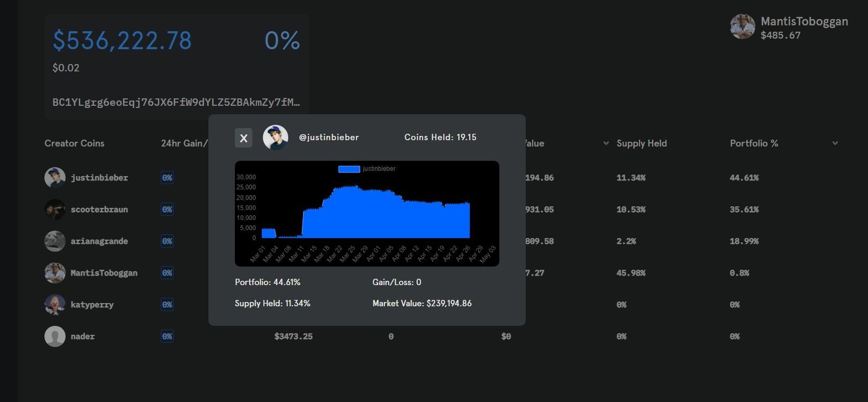Screen dimensions: 868x402
Task: Click Portfolio: 44.61% in popup
Action: 268,282
